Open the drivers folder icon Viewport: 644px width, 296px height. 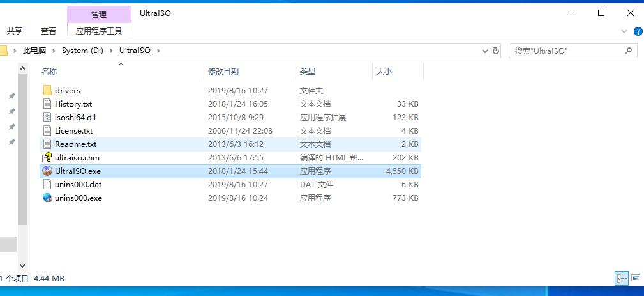[47, 90]
